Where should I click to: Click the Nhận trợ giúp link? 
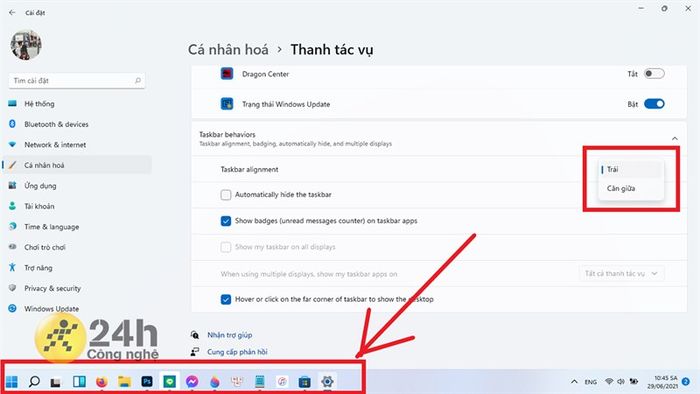pyautogui.click(x=229, y=335)
